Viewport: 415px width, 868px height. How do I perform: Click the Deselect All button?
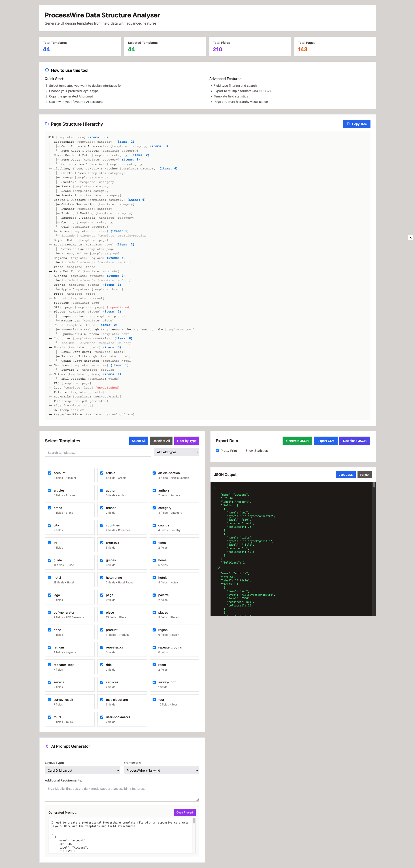point(161,441)
